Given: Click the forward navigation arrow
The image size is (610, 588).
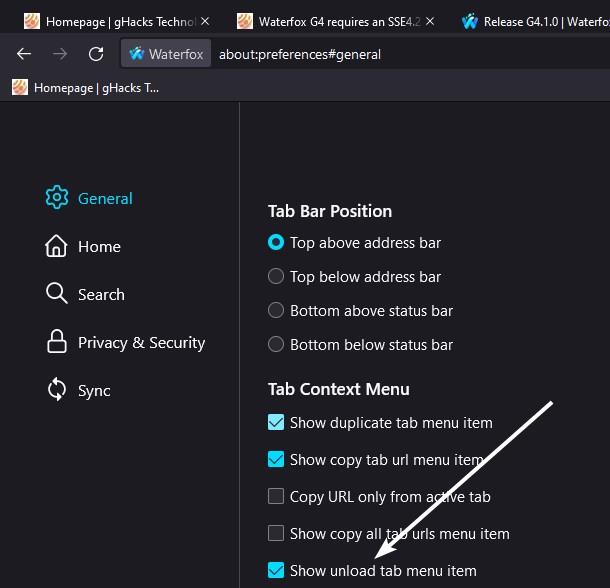Looking at the screenshot, I should coord(60,54).
